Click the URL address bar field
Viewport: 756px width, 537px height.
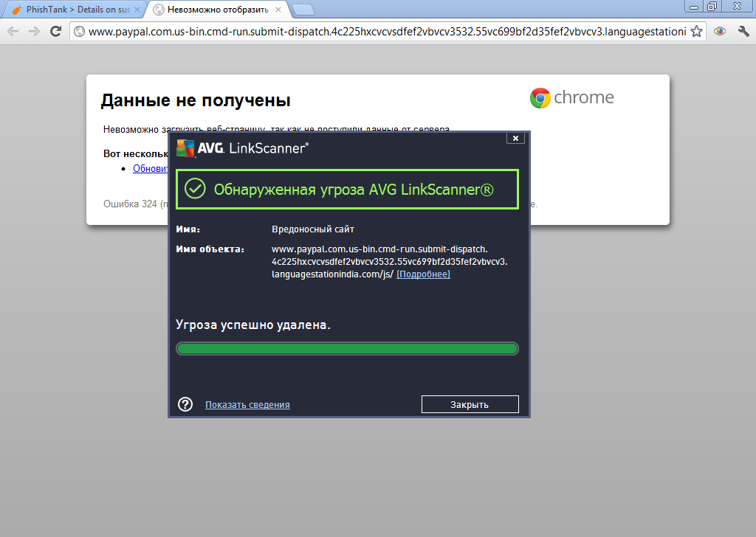click(x=387, y=32)
